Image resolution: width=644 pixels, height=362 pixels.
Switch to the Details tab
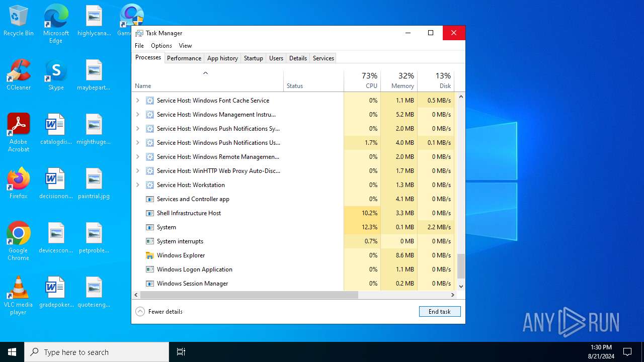tap(298, 58)
